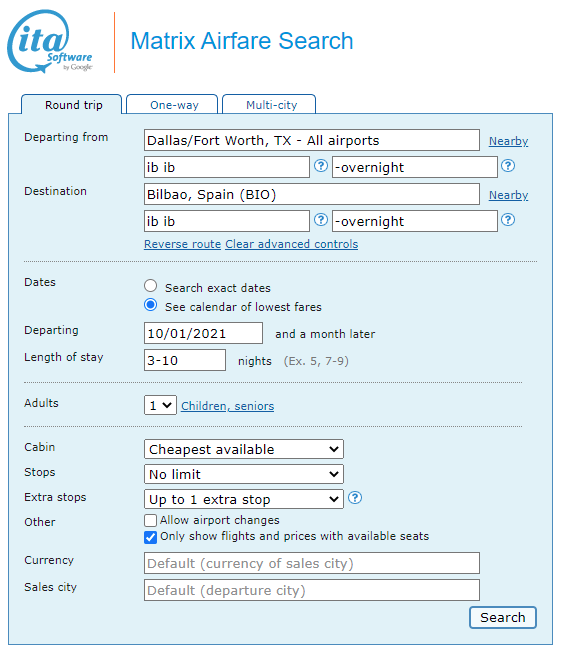The image size is (572, 657).
Task: Open help icon beside destination extension codes
Action: (x=508, y=220)
